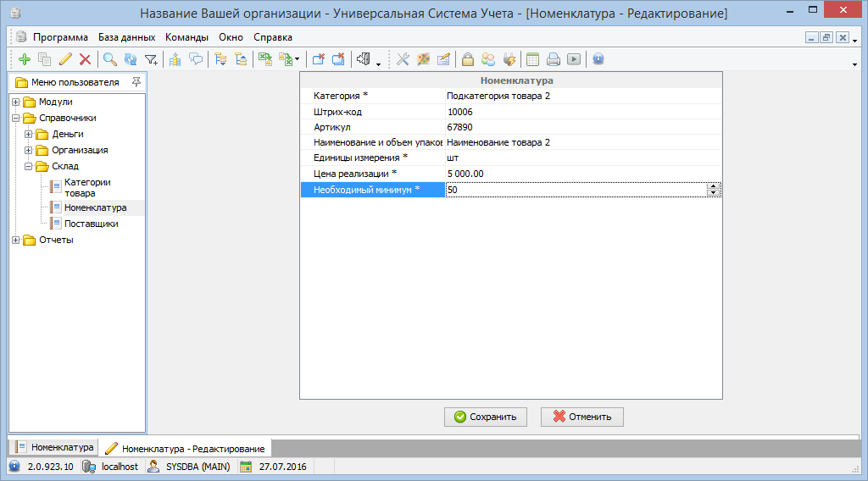Click the red X Delete icon
Screen dimensions: 868x481
(85, 59)
